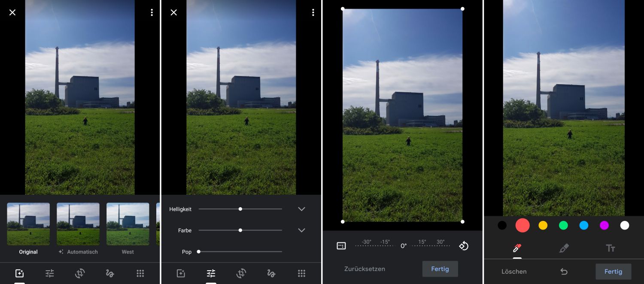The height and width of the screenshot is (284, 644).
Task: Rotate the image 90 degrees with rotate icon
Action: [x=464, y=246]
